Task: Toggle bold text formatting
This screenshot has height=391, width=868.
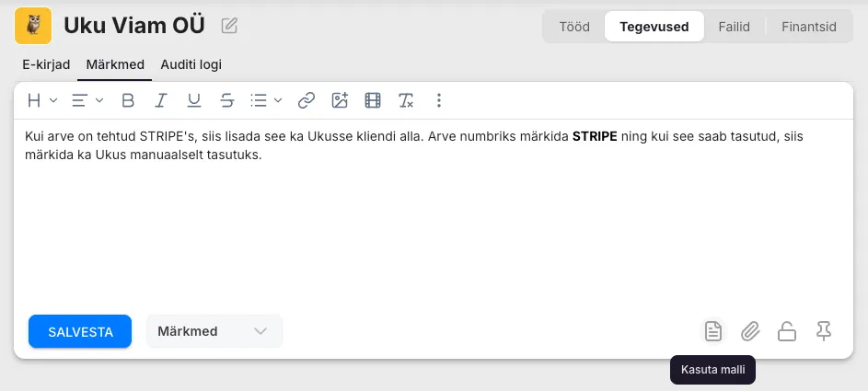Action: pyautogui.click(x=128, y=100)
